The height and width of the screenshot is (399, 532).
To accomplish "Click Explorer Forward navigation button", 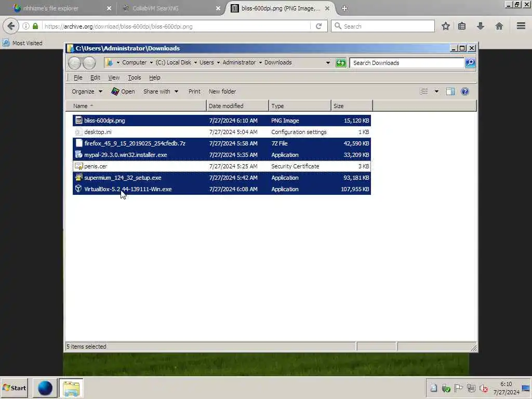I will click(x=89, y=63).
